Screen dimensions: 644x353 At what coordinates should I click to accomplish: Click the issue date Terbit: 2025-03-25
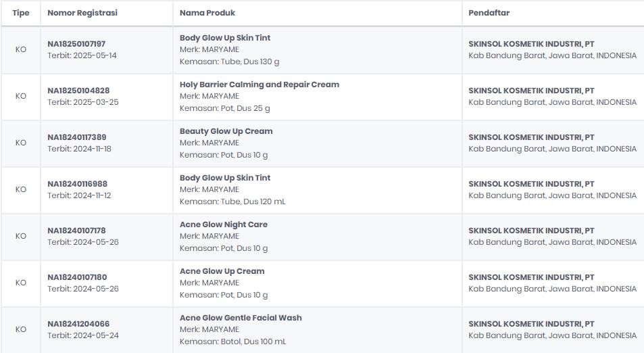[x=82, y=102]
